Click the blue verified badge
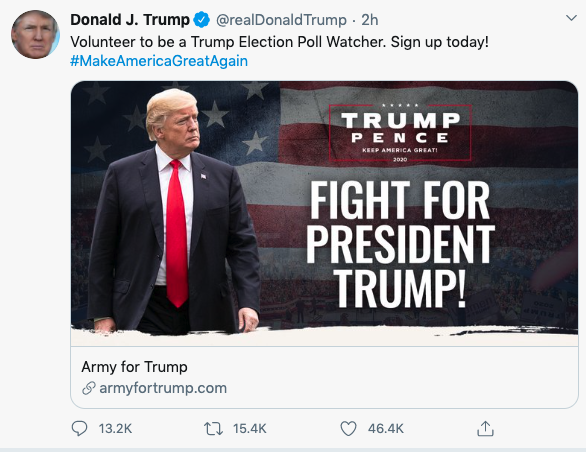 tap(202, 20)
